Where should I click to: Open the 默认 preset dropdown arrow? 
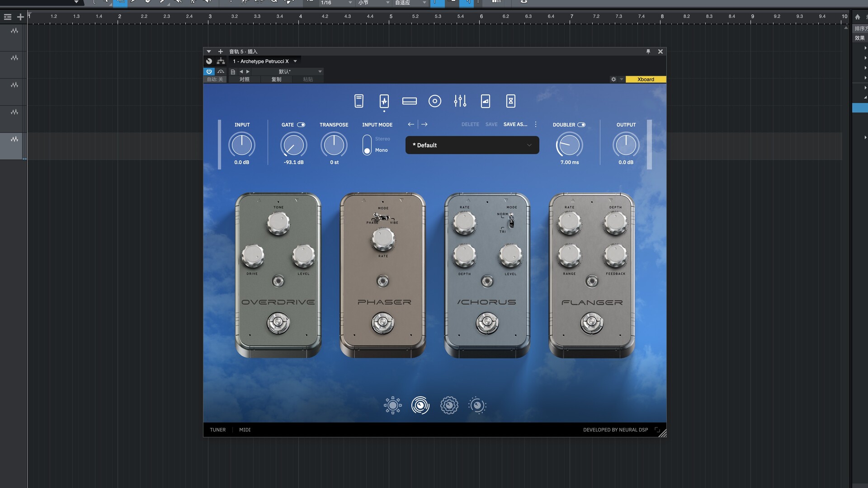320,71
